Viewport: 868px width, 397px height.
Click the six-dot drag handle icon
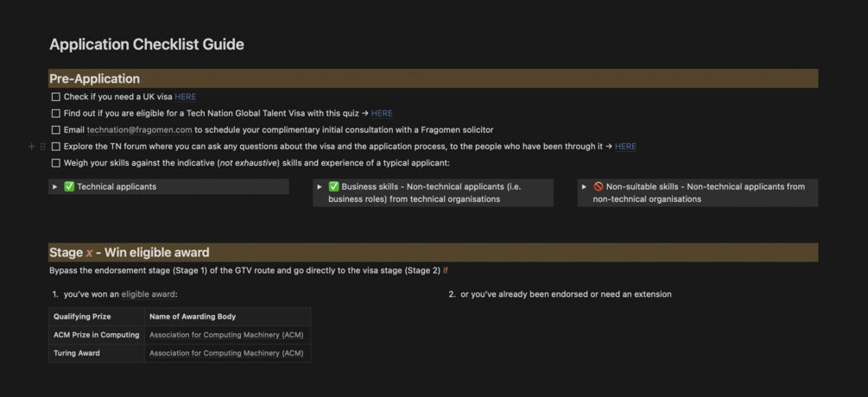[43, 147]
